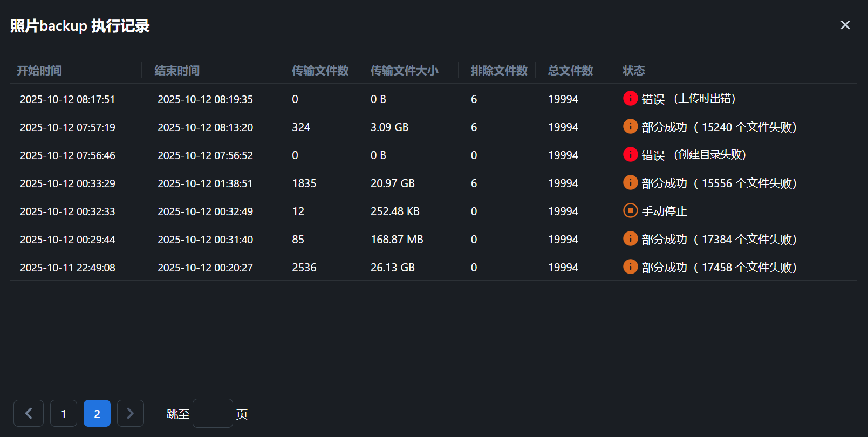Click the 结束时间 column header
This screenshot has height=437, width=868.
[177, 71]
